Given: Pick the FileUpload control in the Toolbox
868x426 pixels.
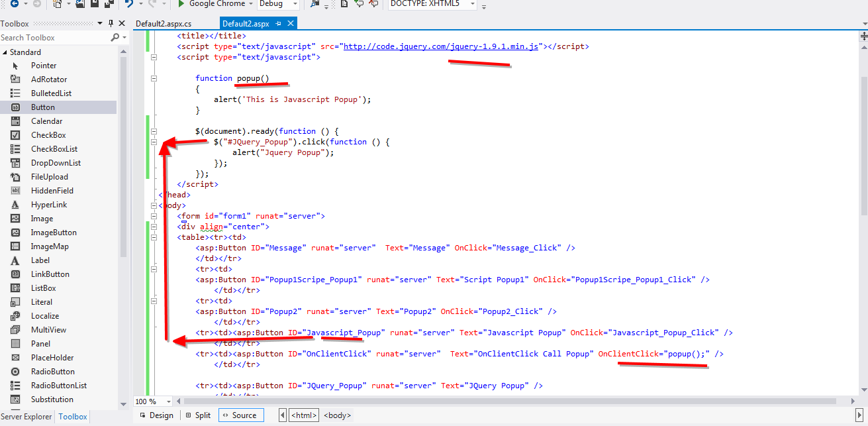Looking at the screenshot, I should point(58,177).
